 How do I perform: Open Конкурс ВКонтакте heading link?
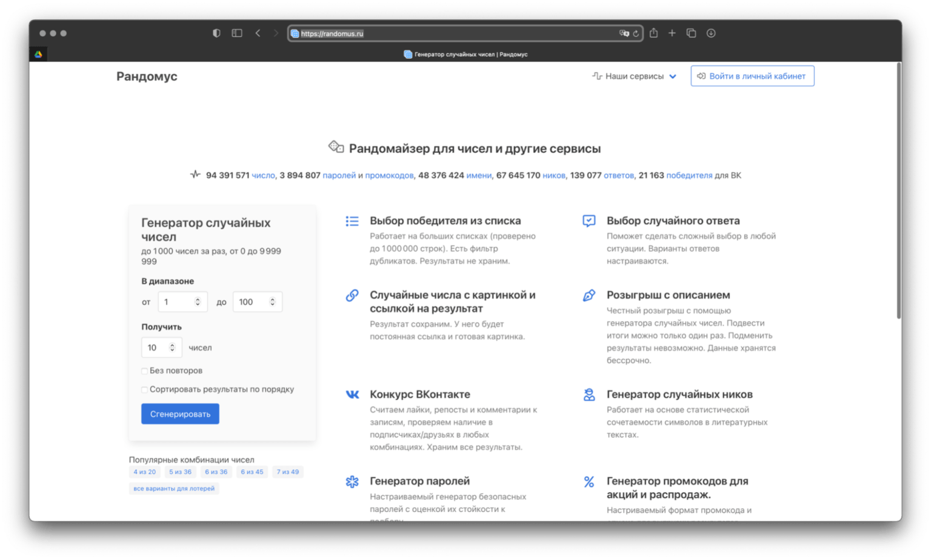[x=420, y=395]
